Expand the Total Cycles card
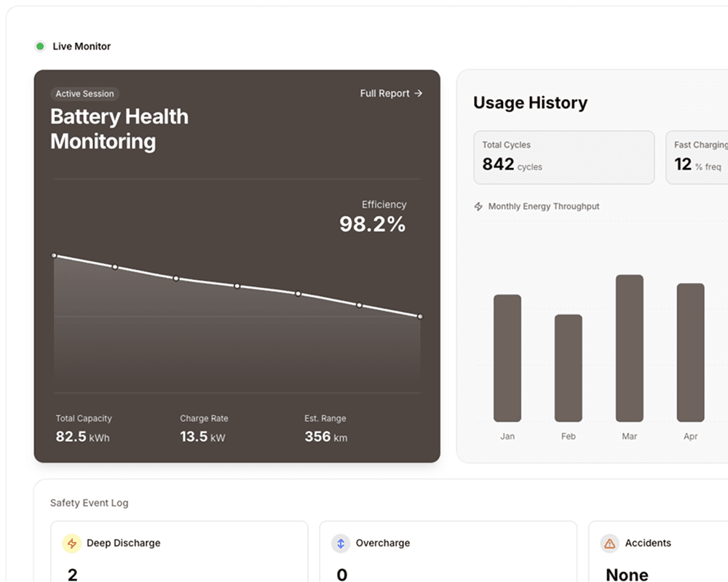728x582 pixels. point(564,158)
